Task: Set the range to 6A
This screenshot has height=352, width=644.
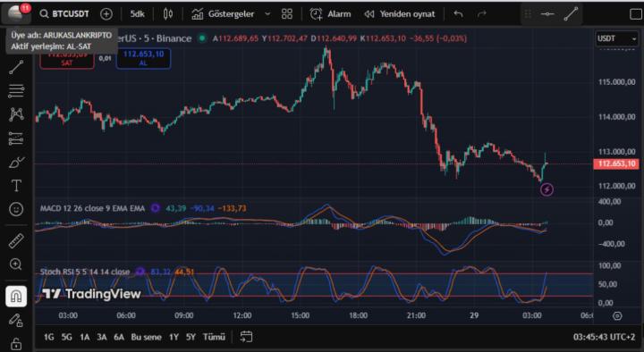Action: (x=119, y=337)
